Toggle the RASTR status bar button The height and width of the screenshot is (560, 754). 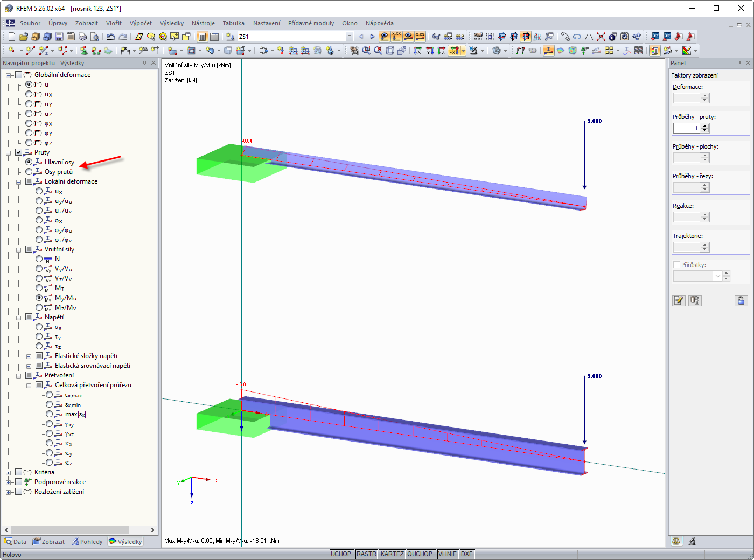tap(366, 554)
